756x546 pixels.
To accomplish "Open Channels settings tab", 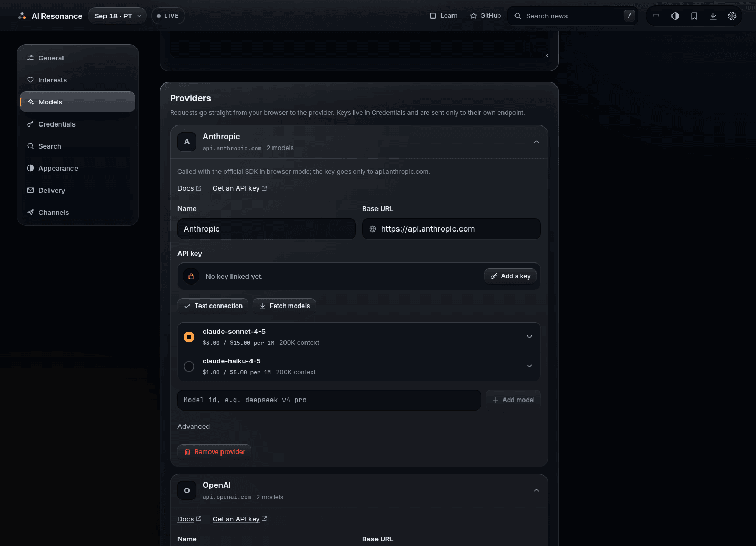I will click(x=78, y=213).
